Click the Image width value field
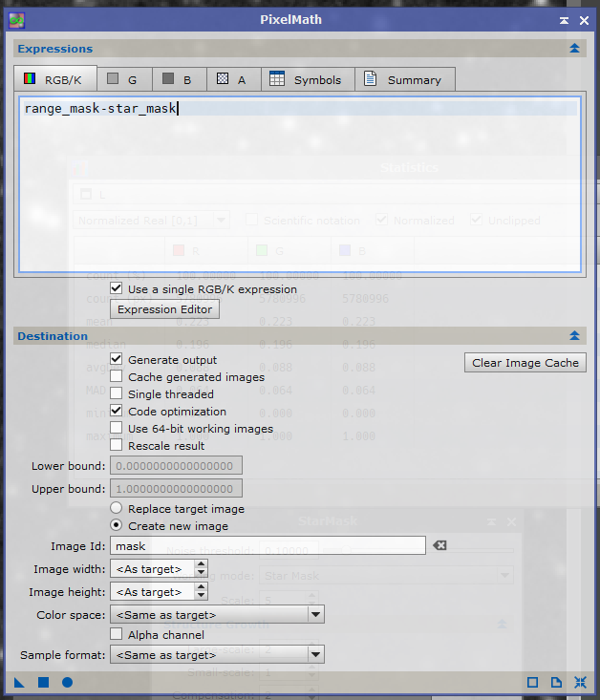 coord(152,569)
